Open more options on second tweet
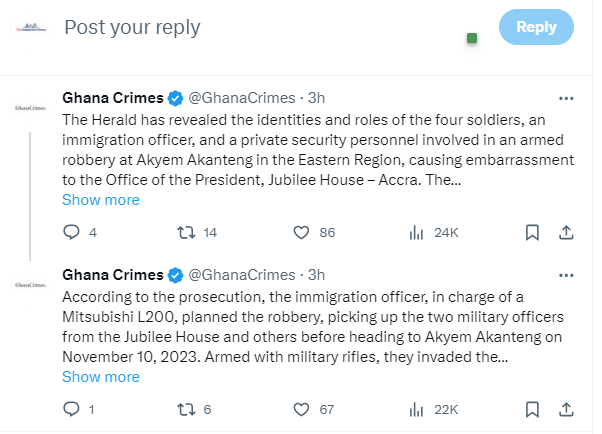 [565, 275]
